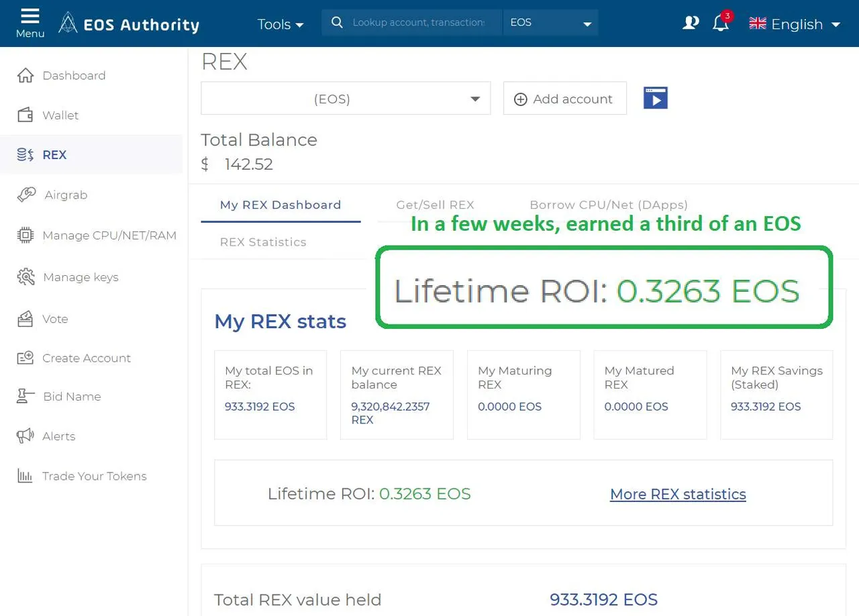Go to Vote page
The image size is (859, 616).
[55, 319]
